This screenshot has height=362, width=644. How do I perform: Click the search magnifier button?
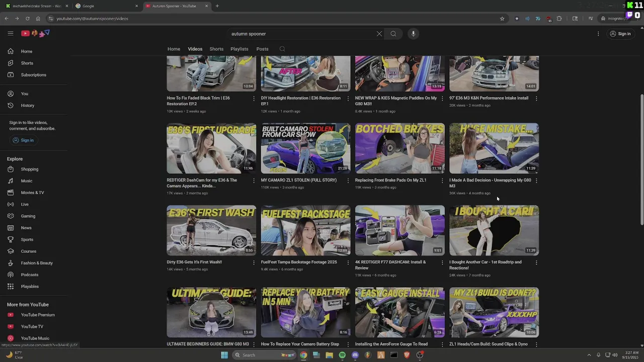click(393, 34)
